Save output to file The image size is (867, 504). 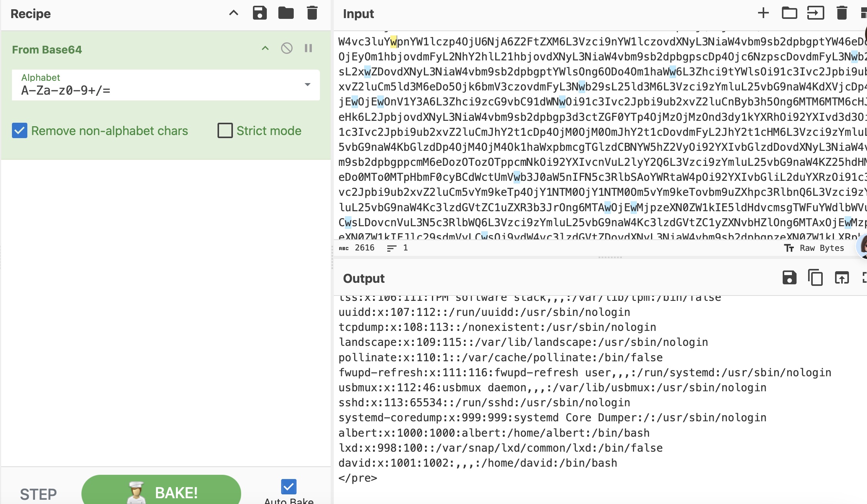click(x=789, y=277)
